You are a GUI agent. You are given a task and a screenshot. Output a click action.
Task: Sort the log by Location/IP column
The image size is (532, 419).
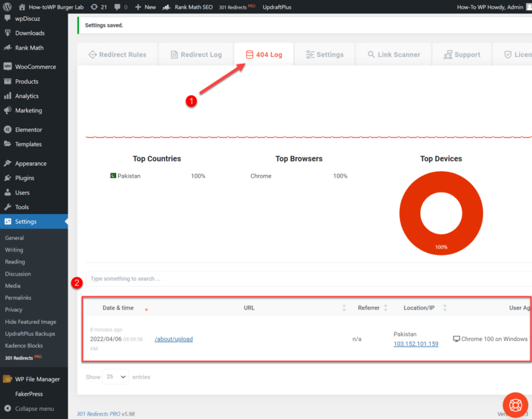coord(419,308)
